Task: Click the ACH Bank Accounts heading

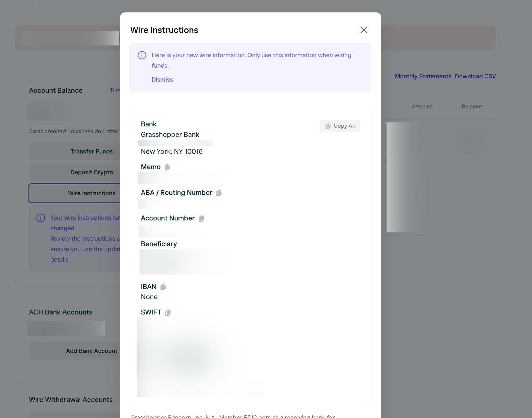Action: tap(60, 312)
